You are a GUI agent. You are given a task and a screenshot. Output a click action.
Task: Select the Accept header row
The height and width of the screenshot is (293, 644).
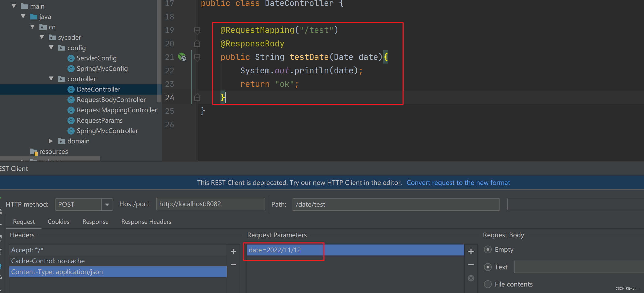point(118,250)
